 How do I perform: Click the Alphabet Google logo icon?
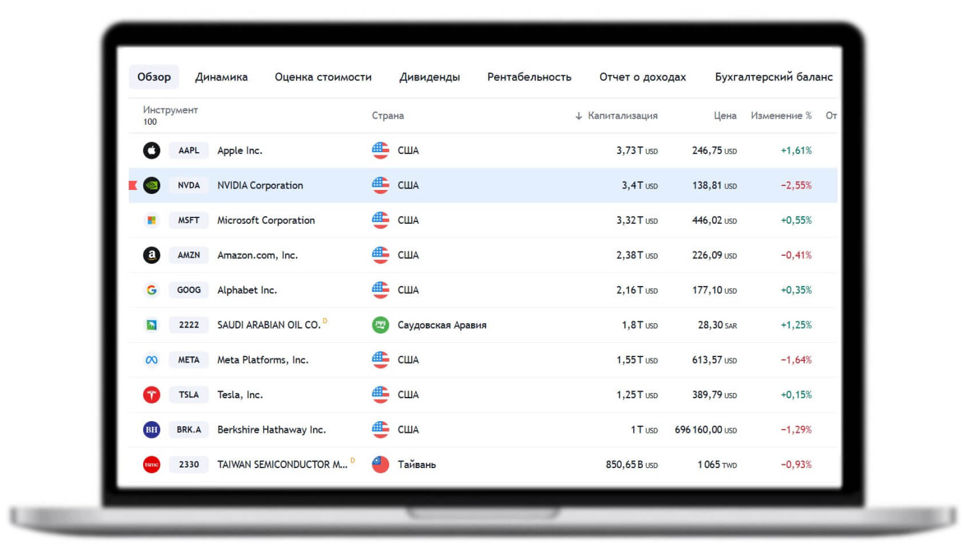click(x=152, y=290)
